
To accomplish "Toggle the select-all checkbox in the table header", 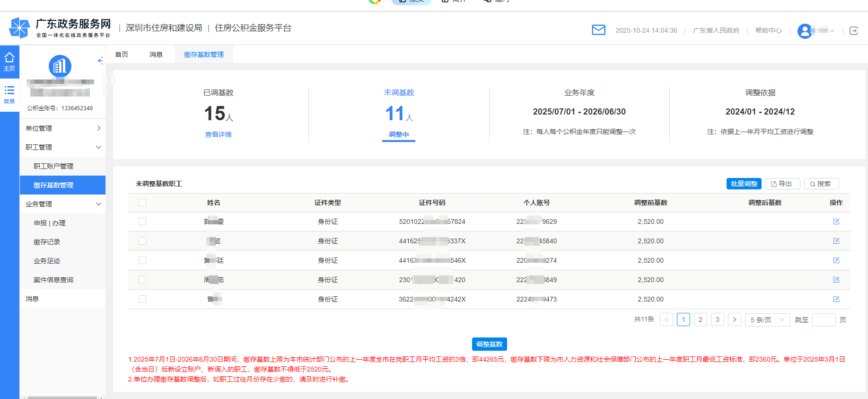I will point(142,203).
